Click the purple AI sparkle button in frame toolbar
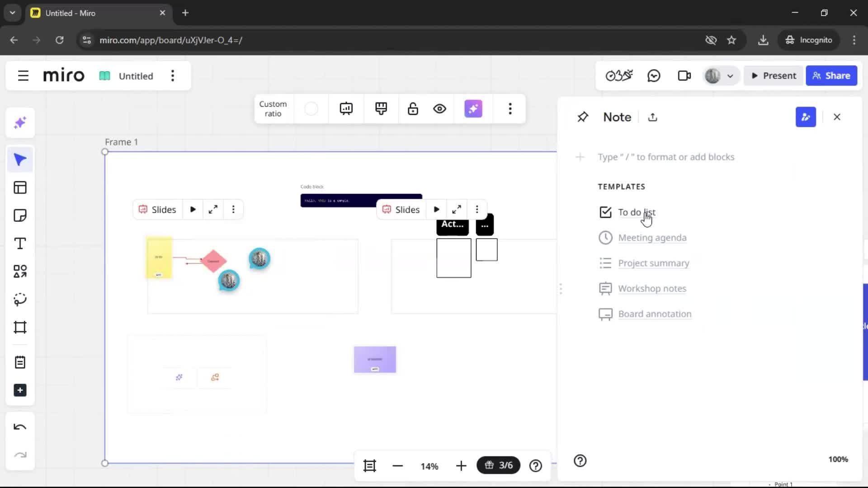Screen dimensions: 868x488 pos(473,109)
